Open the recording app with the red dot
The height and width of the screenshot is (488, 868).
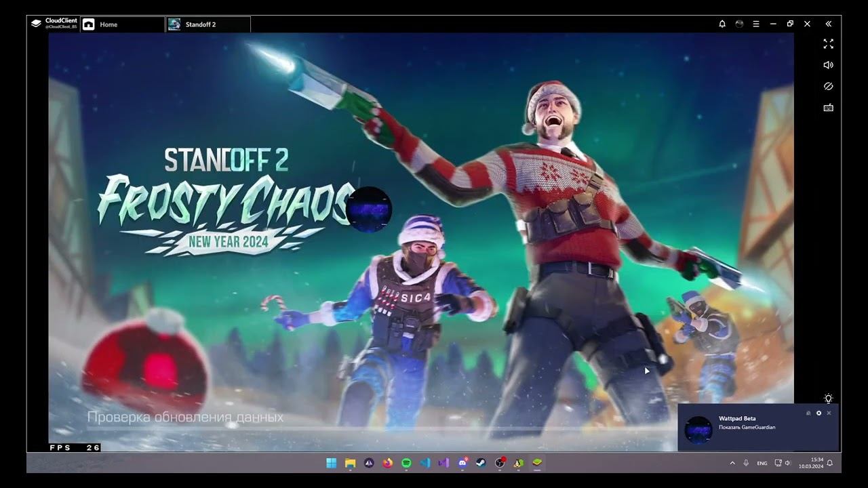point(500,463)
